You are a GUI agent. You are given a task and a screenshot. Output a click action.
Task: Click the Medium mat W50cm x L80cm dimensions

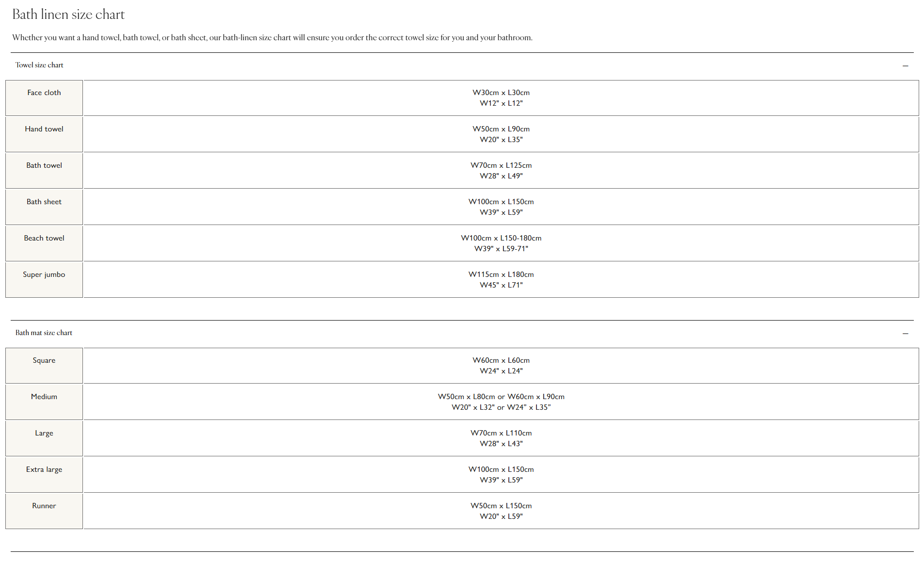466,397
